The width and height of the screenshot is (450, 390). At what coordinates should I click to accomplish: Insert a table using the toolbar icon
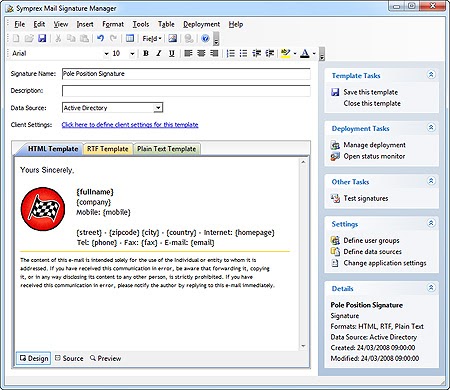tap(130, 38)
